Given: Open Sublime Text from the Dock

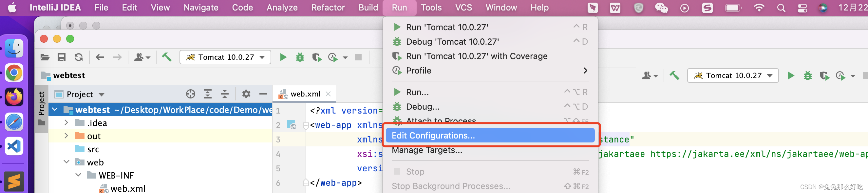Looking at the screenshot, I should coord(14,181).
